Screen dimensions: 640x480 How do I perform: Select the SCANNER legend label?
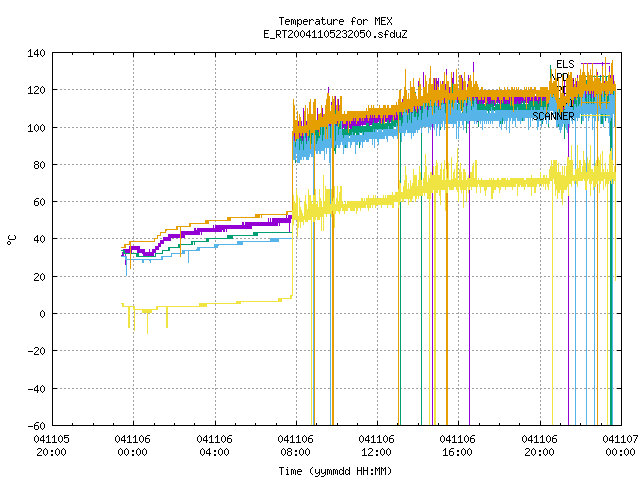pos(553,116)
